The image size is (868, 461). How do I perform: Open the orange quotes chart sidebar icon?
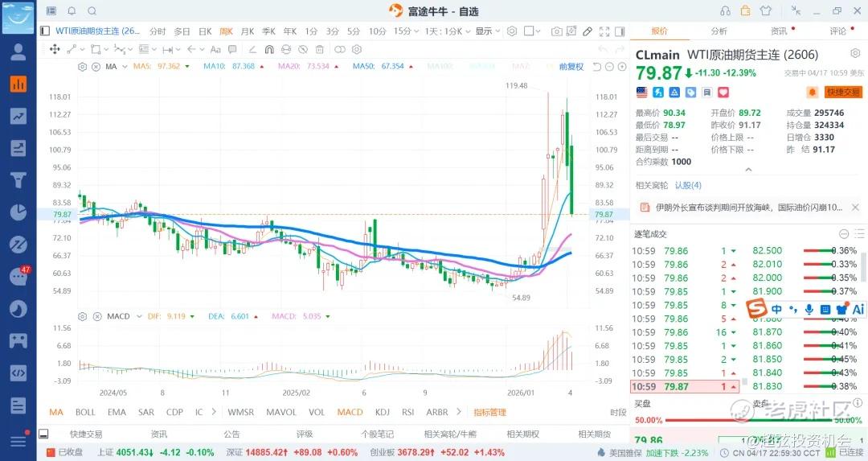coord(18,84)
